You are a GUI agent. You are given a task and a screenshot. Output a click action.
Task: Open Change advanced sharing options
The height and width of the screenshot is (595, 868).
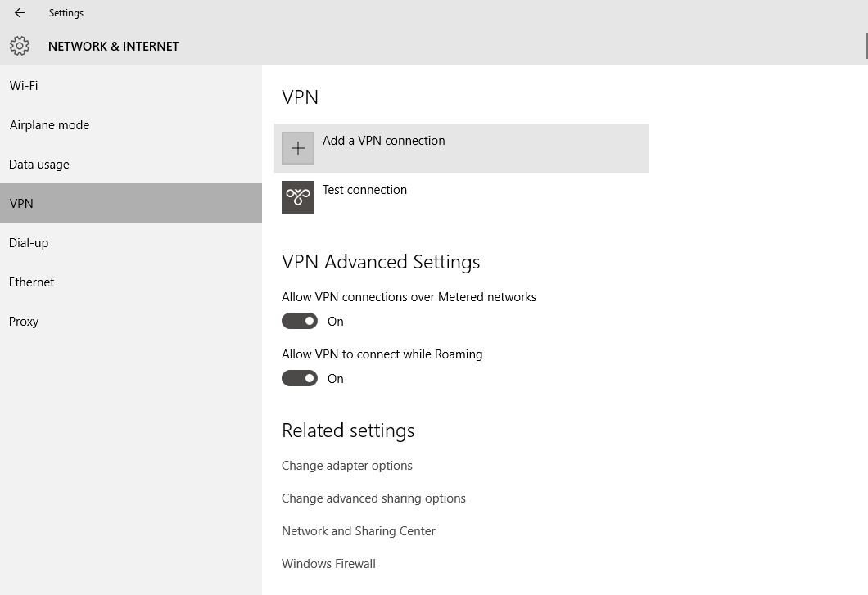[x=373, y=498]
